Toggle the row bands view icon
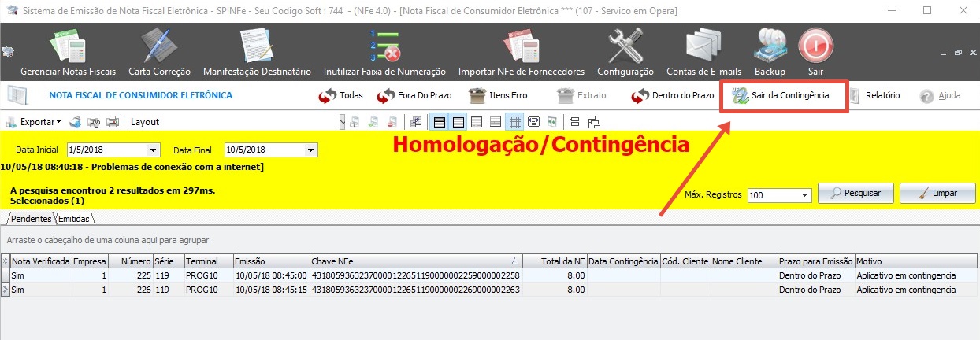The height and width of the screenshot is (340, 980). coord(496,122)
